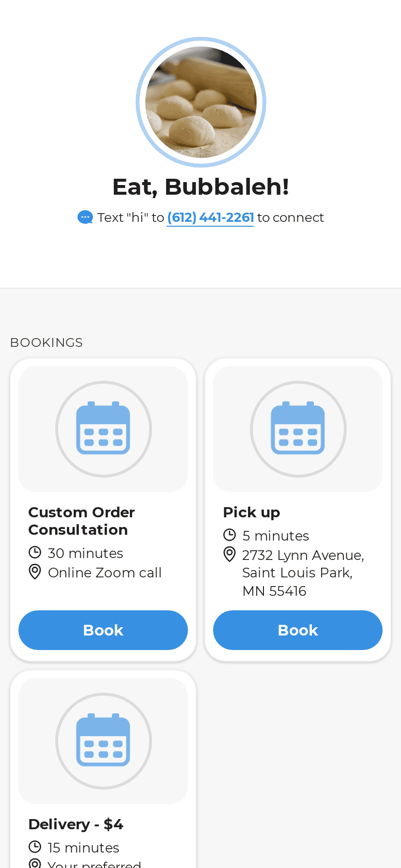This screenshot has height=868, width=401.
Task: Click the 5 minutes clock icon
Action: pyautogui.click(x=230, y=535)
